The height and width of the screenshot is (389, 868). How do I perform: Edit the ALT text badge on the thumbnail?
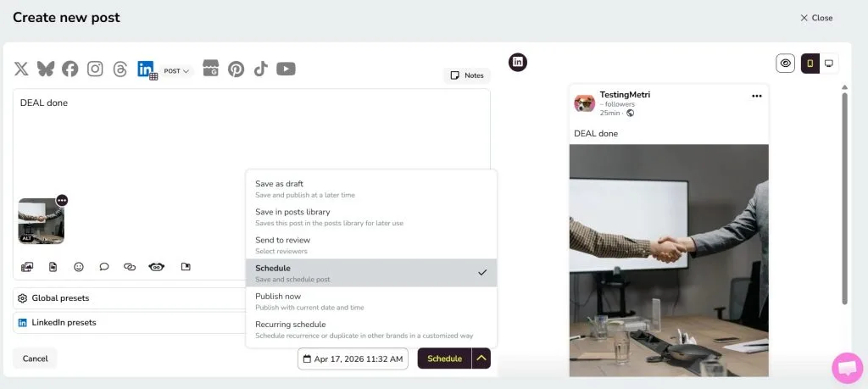coord(26,238)
